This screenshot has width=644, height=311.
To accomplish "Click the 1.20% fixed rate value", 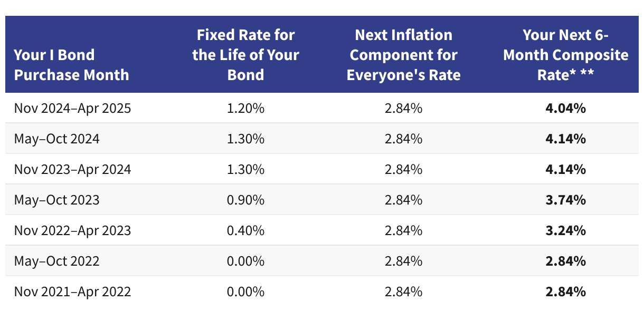I will click(x=245, y=109).
